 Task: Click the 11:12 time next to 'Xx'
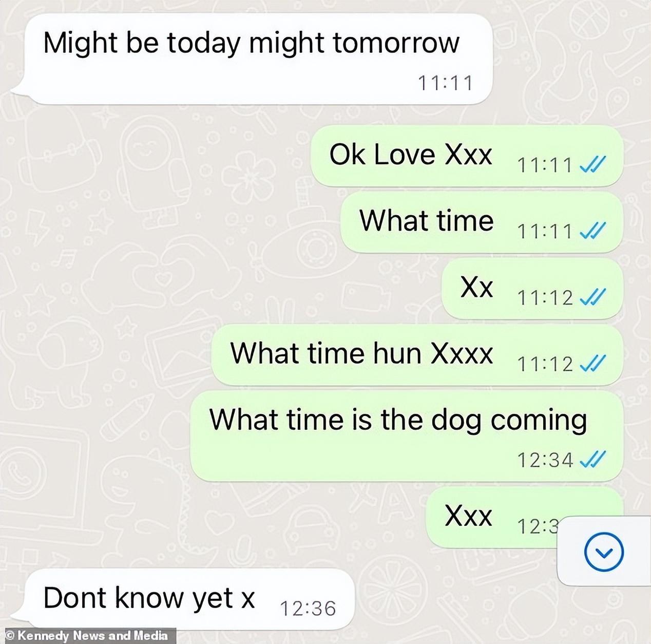pos(545,297)
